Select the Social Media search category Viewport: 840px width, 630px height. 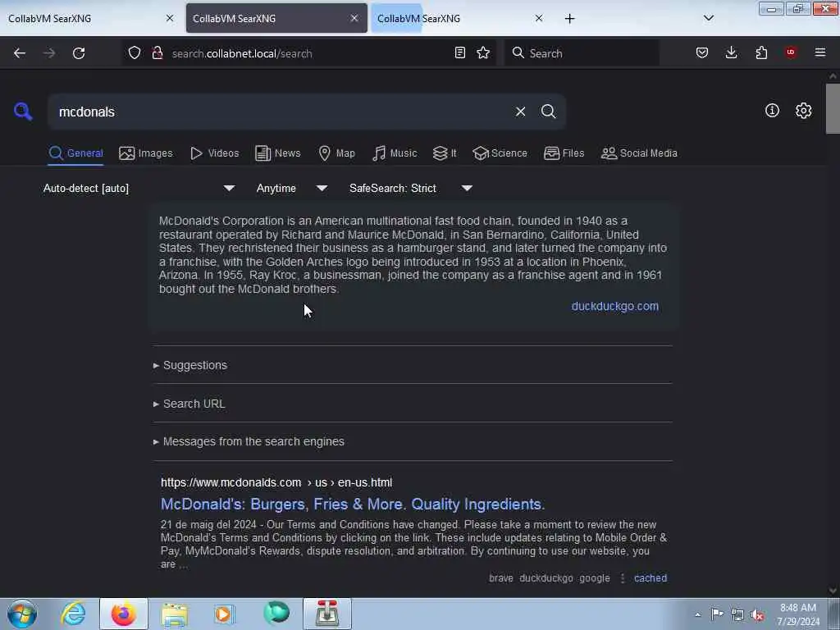(x=639, y=153)
